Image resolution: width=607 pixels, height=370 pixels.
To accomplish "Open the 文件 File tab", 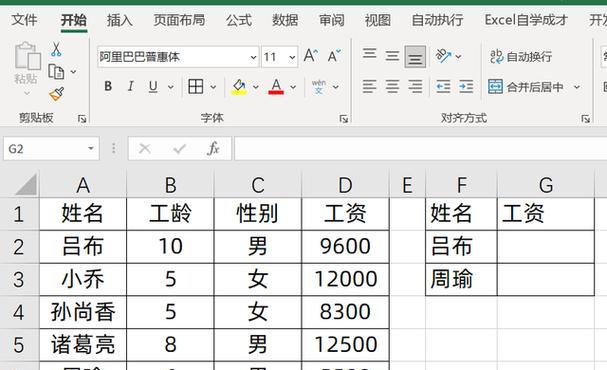I will point(24,20).
